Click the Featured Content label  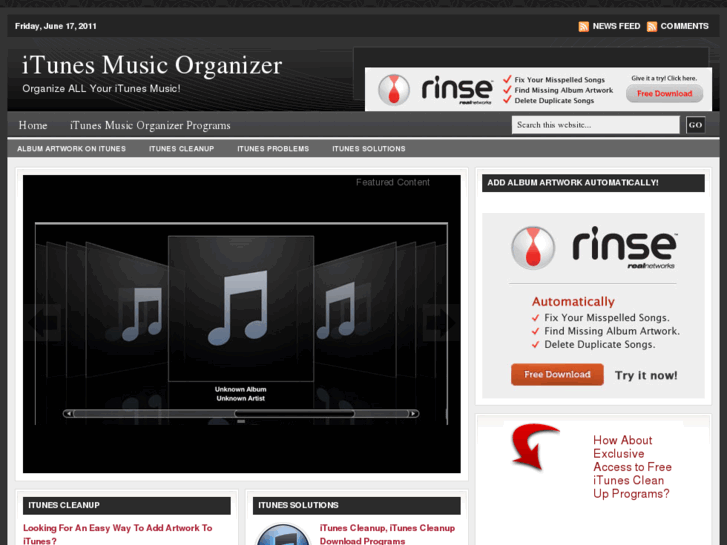tap(393, 182)
